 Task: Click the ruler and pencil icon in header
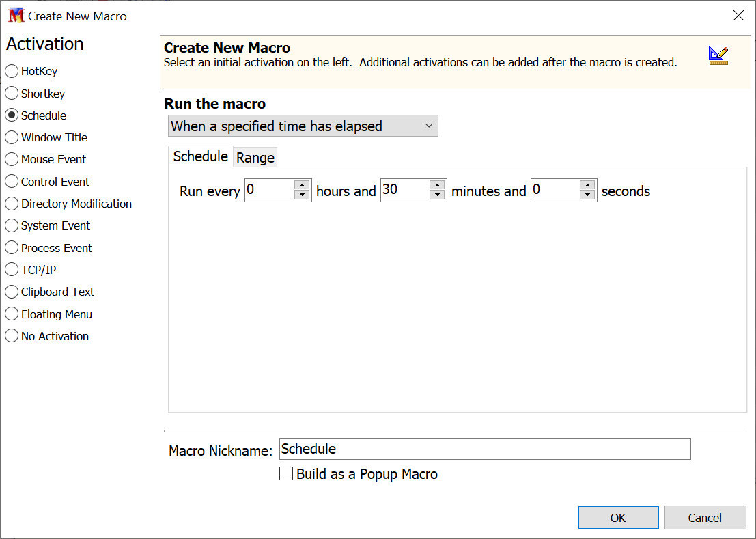pyautogui.click(x=718, y=55)
